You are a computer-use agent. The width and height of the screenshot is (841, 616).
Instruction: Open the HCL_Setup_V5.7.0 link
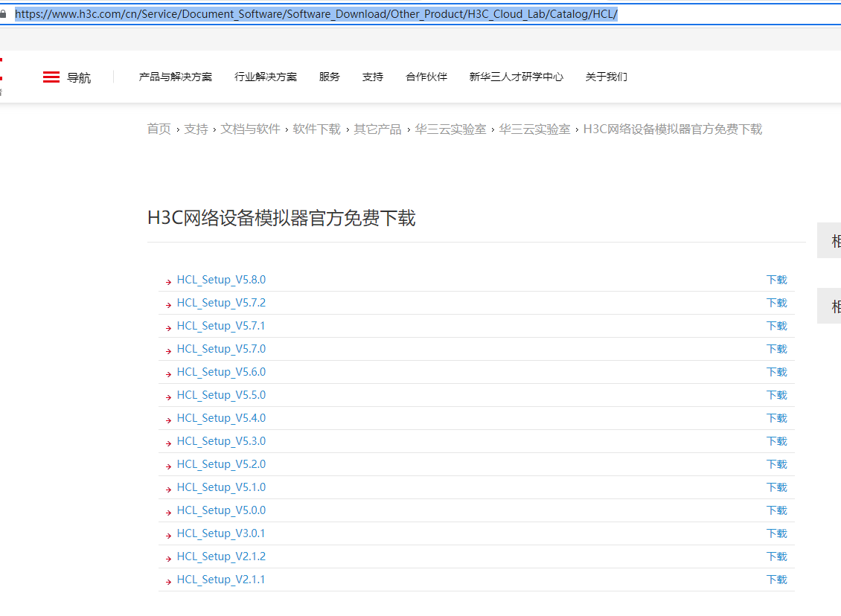(x=221, y=349)
